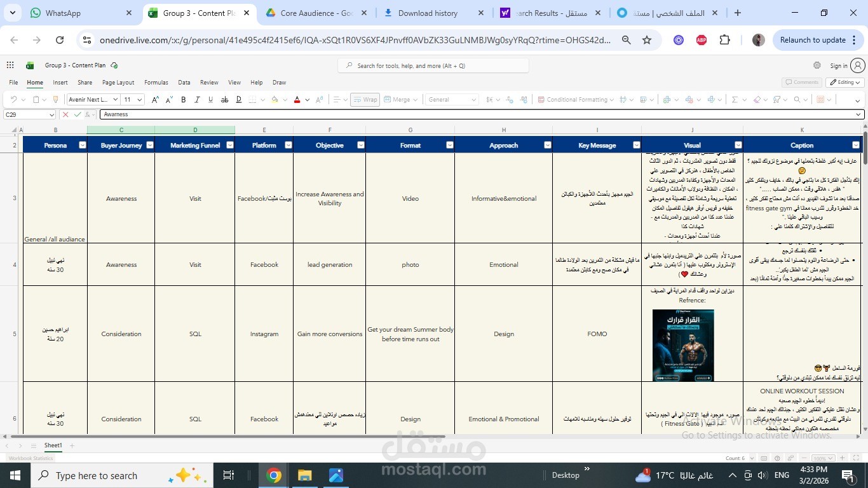Open the Persona column filter dropdown

coord(82,145)
